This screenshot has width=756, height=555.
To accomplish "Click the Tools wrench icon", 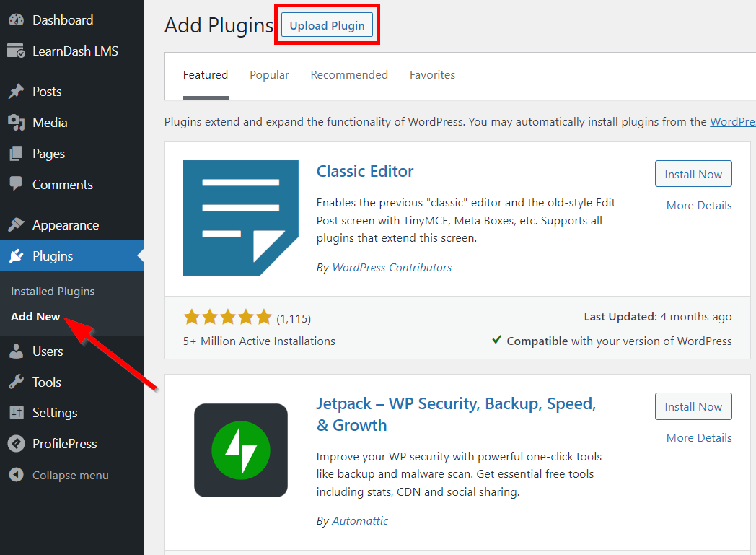I will point(16,382).
